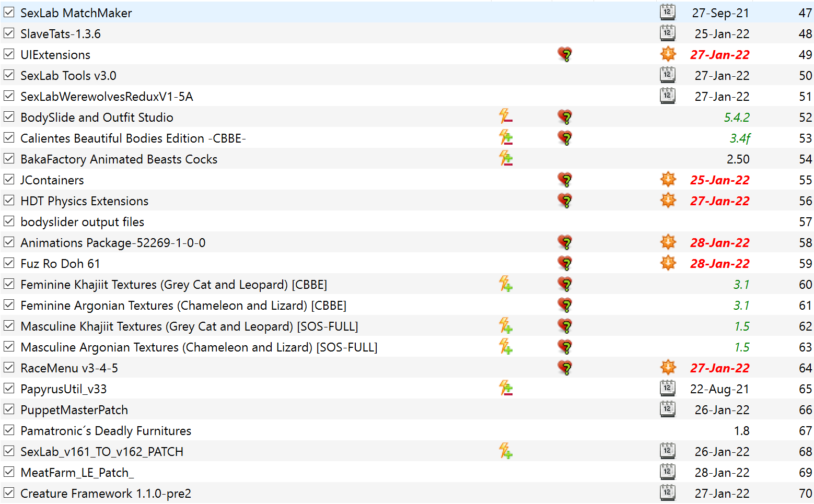Click the calendar icon on SlaveTats-1.3.6 row

pos(668,33)
